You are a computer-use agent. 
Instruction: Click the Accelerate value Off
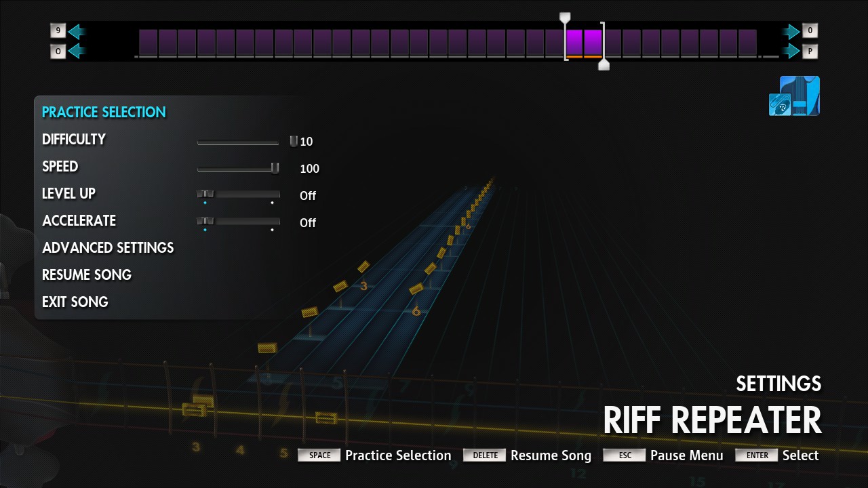[x=308, y=223]
